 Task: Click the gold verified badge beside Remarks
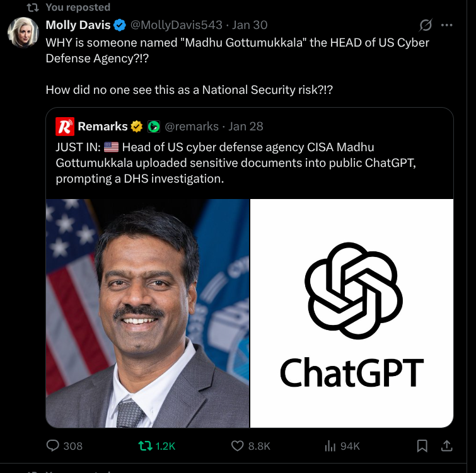point(137,127)
